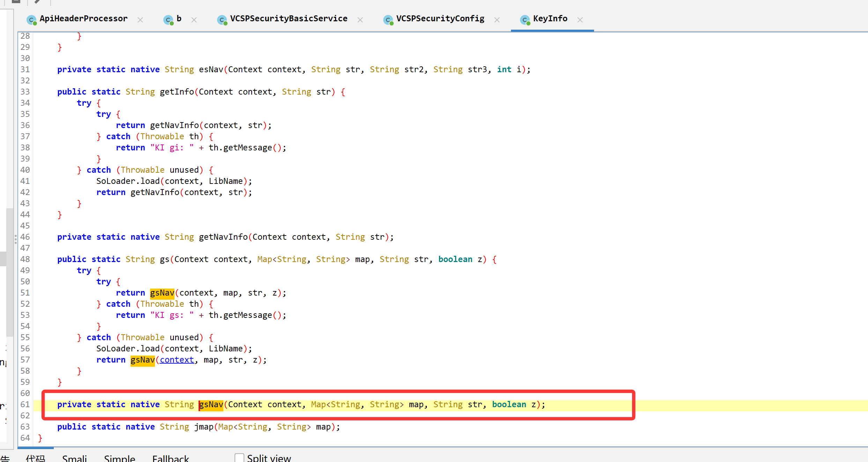
Task: Click SoLoader.load call on line 56
Action: [128, 349]
